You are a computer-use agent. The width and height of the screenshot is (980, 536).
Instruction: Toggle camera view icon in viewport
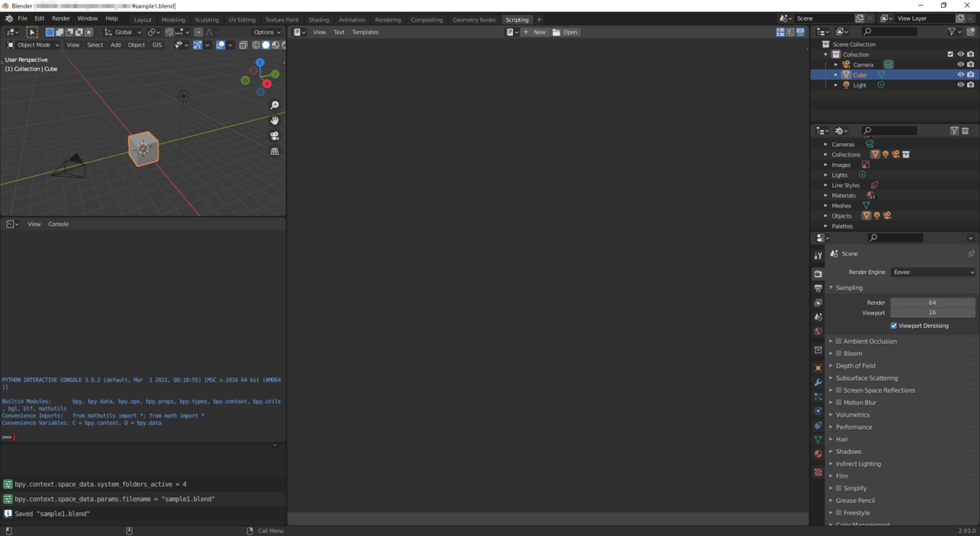tap(275, 136)
